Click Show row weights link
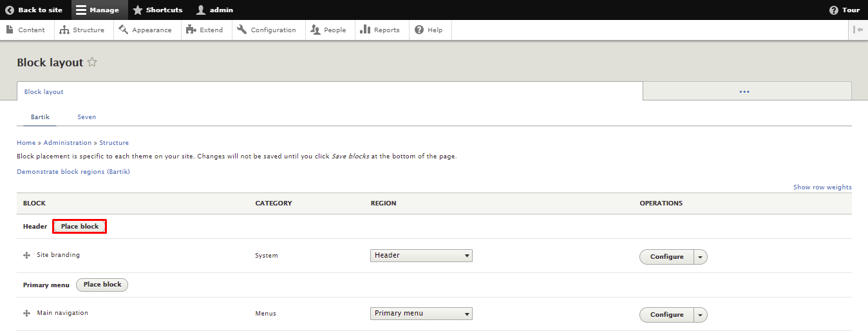This screenshot has width=868, height=331. 822,187
